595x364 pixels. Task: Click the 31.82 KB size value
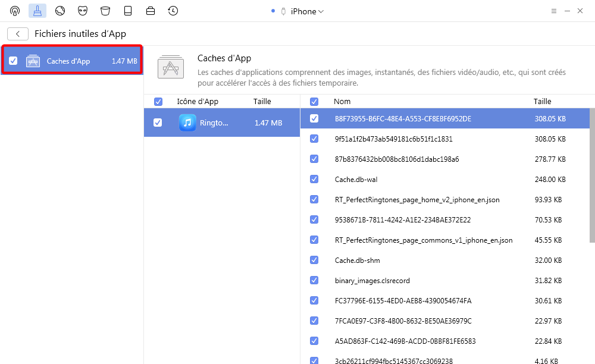tap(549, 281)
